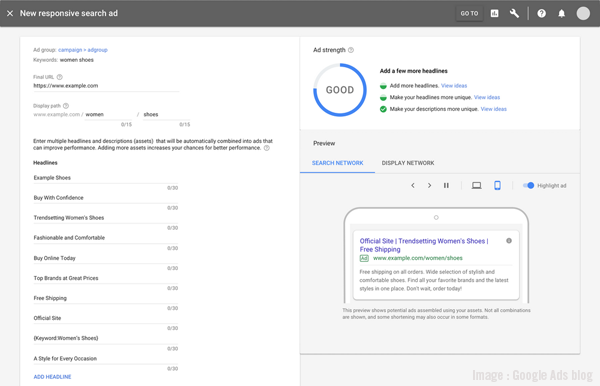Pause the ad preview rotation
This screenshot has height=386, width=600.
[x=446, y=186]
